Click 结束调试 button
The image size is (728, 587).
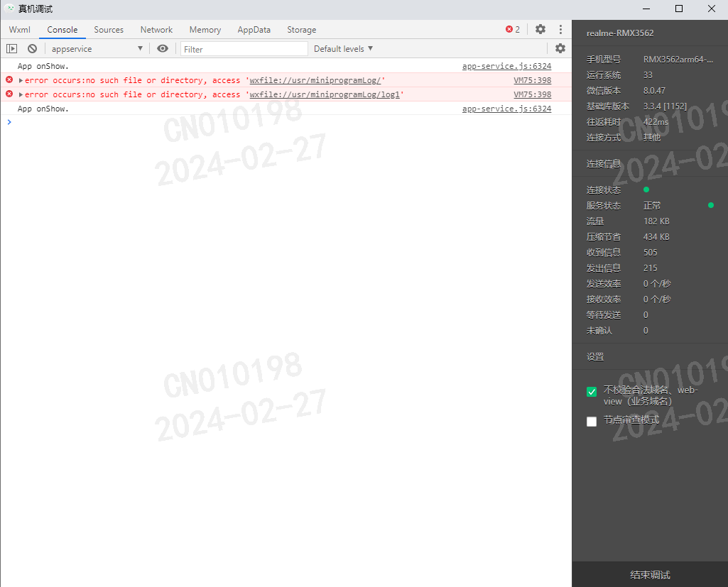coord(650,574)
